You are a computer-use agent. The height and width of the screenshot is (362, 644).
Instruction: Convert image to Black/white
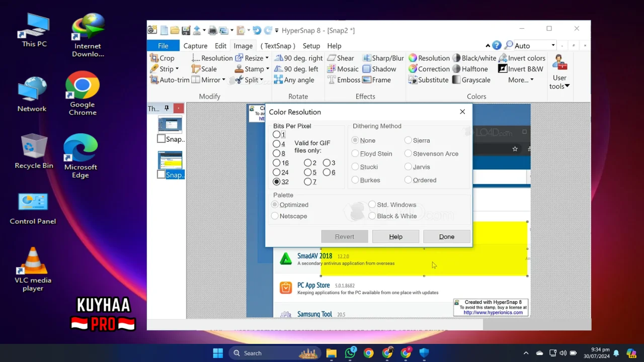coord(474,58)
